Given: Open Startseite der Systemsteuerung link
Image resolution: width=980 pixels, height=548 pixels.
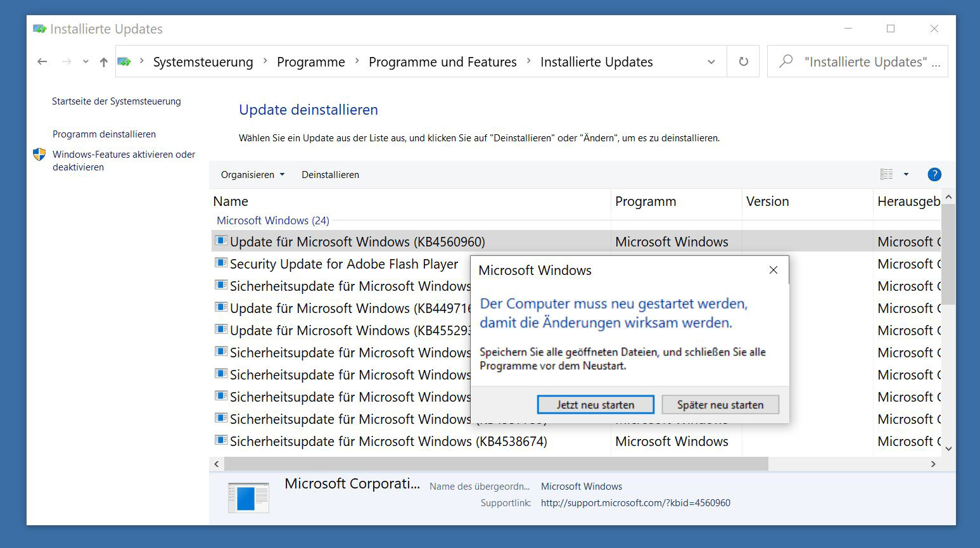Looking at the screenshot, I should [117, 101].
